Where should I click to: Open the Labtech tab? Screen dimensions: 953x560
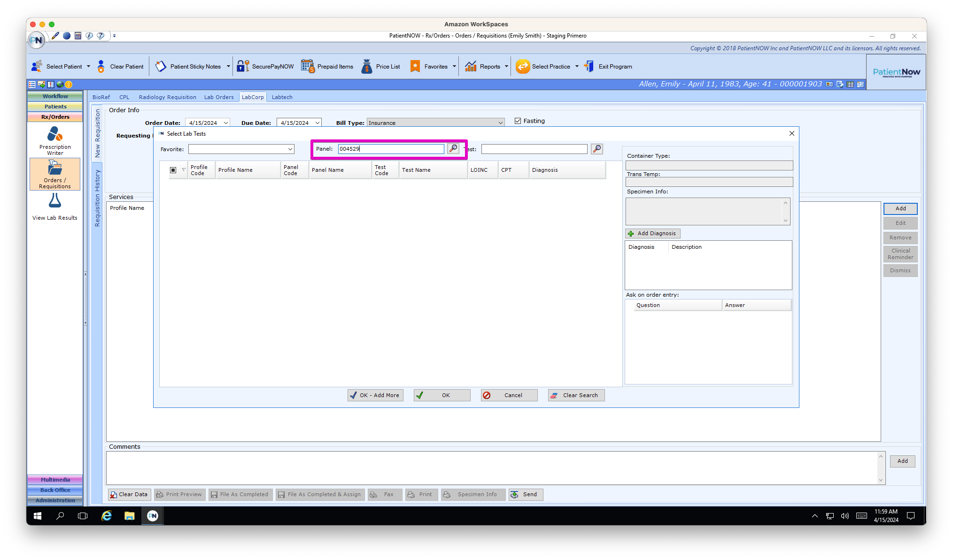(282, 97)
